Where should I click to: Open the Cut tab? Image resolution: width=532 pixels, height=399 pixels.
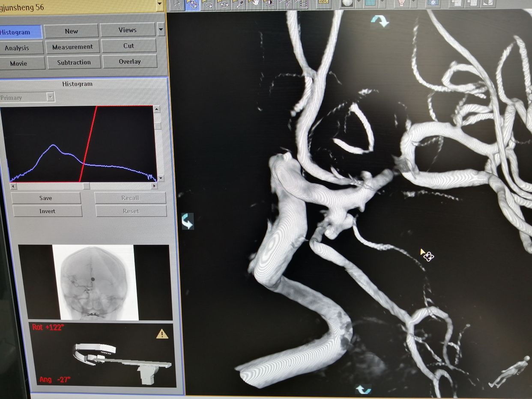pyautogui.click(x=129, y=45)
